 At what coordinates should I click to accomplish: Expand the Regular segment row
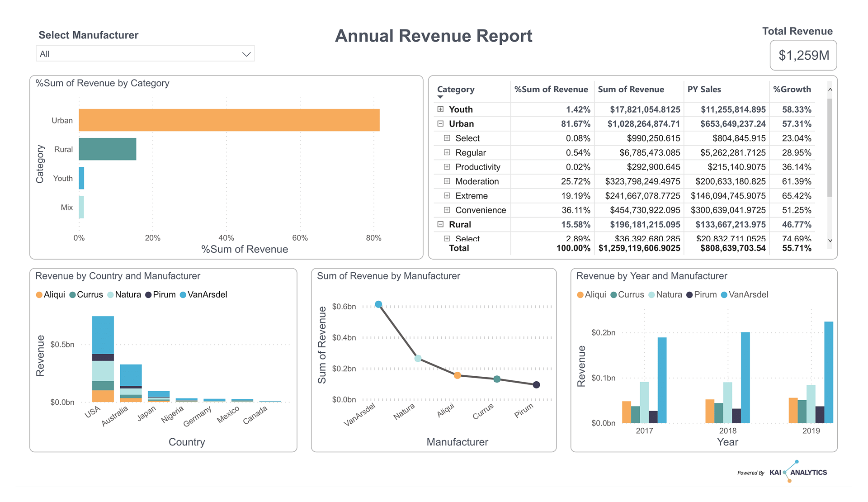point(447,152)
